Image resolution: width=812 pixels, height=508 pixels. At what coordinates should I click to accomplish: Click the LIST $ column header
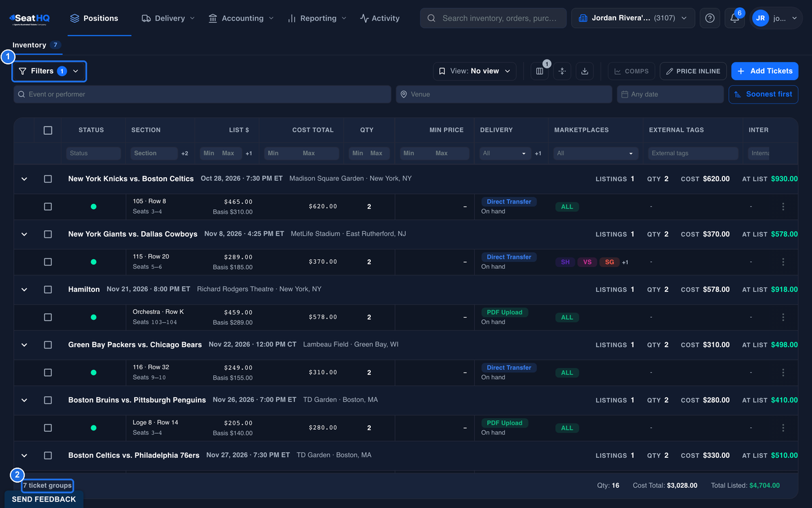[x=239, y=130]
